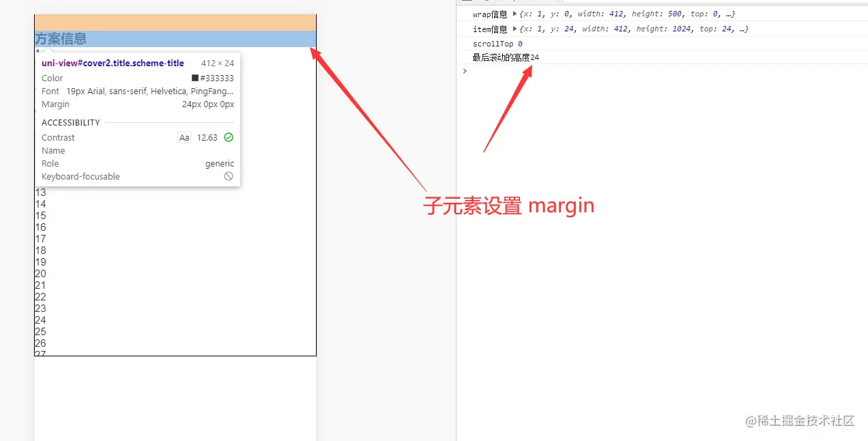
Task: Click list row 25 in the page
Action: tap(40, 332)
